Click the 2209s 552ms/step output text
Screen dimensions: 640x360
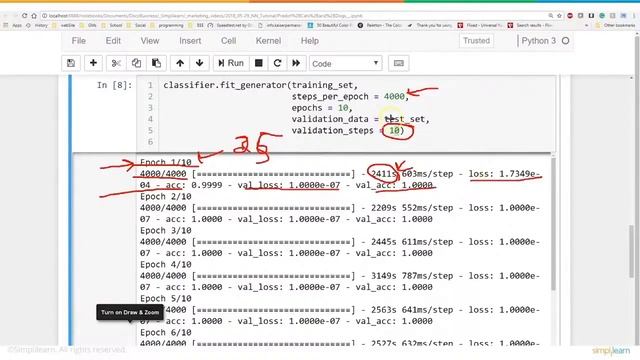coord(412,208)
